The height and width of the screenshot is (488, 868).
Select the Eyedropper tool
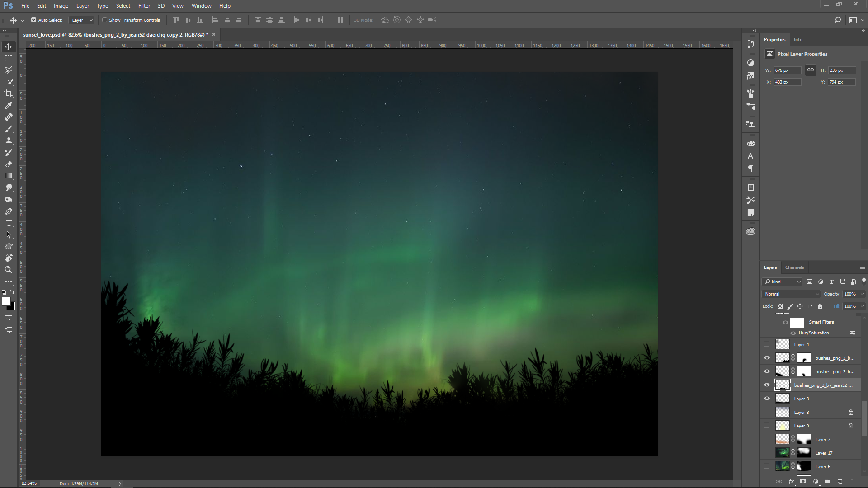point(9,105)
